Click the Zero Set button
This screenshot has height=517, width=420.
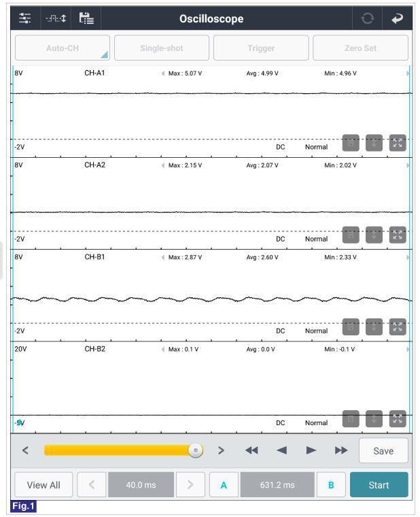pyautogui.click(x=360, y=48)
